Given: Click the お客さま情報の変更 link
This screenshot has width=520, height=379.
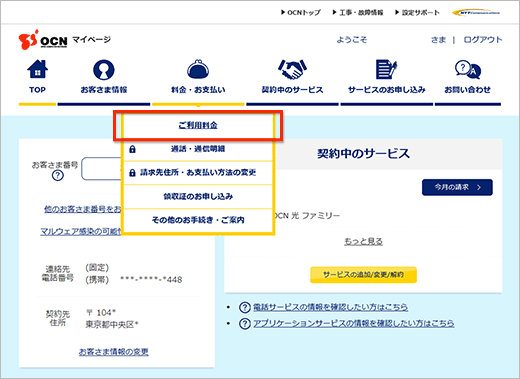Looking at the screenshot, I should click(114, 352).
